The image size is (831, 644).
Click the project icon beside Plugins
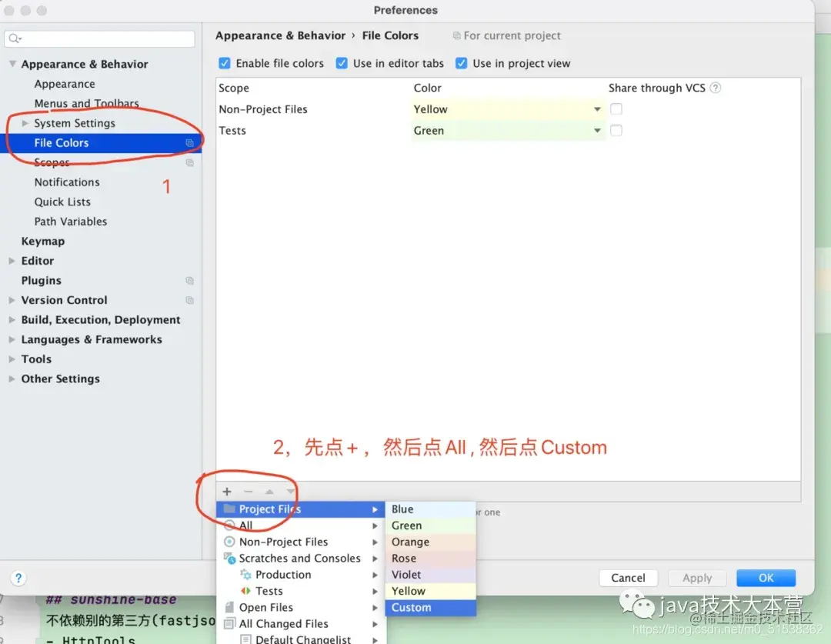(189, 280)
